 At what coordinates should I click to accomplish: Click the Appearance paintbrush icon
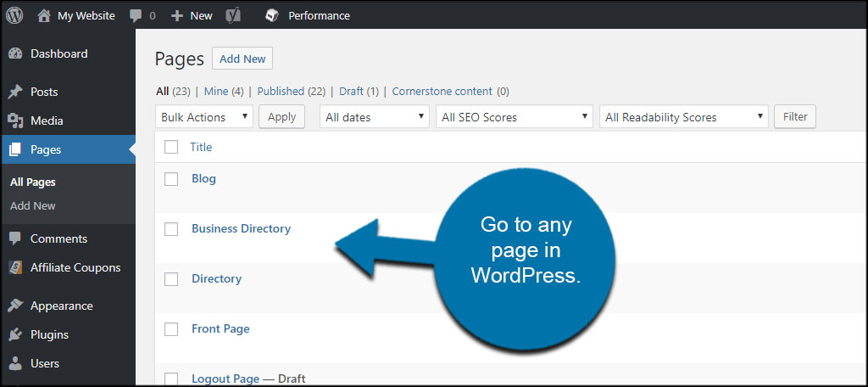[15, 306]
